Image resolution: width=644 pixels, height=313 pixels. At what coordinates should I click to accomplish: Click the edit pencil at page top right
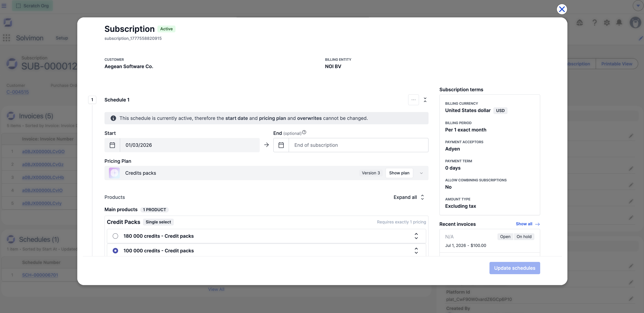point(641,38)
